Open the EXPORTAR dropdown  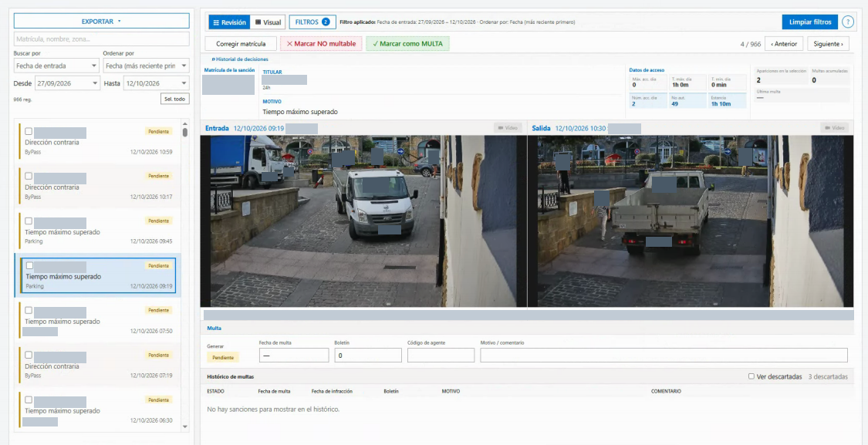click(102, 21)
